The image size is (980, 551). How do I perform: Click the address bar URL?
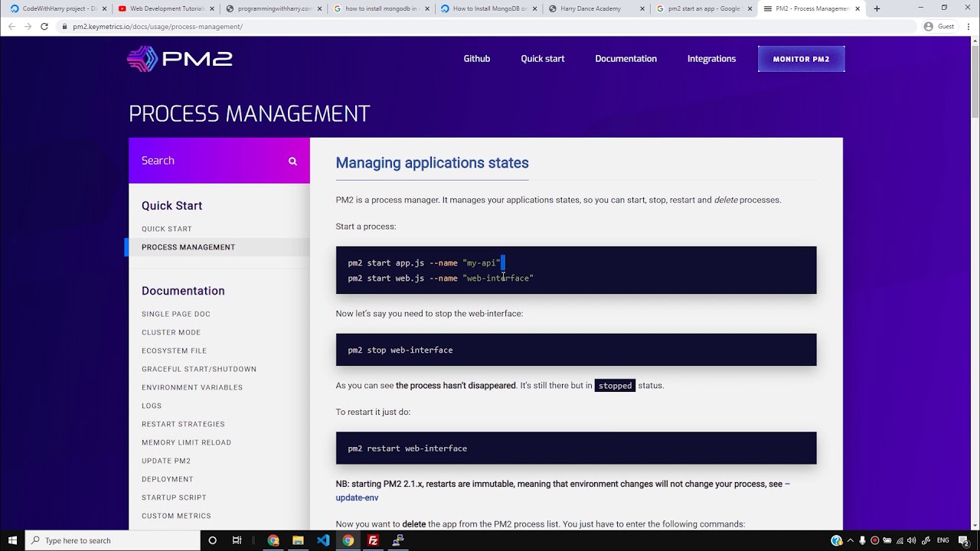coord(157,27)
